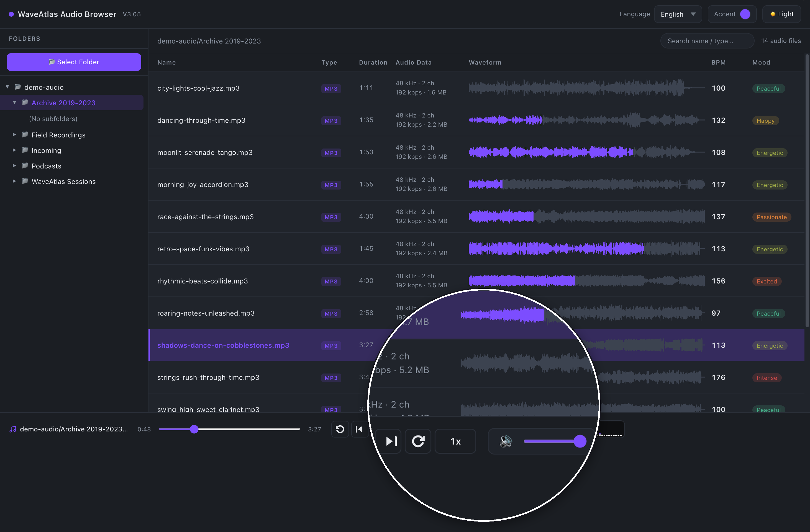The height and width of the screenshot is (532, 810).
Task: Sort by the BPM column header
Action: [x=719, y=62]
